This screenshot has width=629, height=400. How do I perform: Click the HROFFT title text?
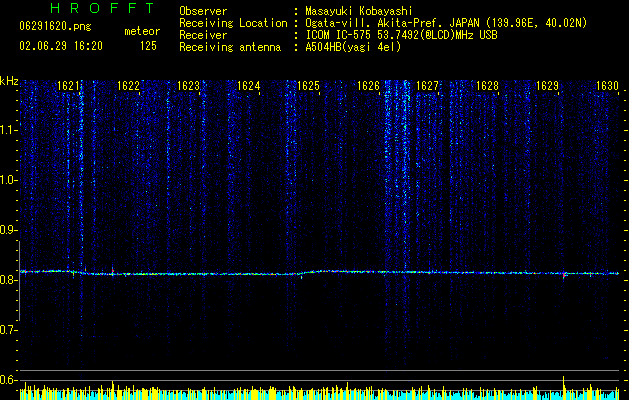[102, 8]
